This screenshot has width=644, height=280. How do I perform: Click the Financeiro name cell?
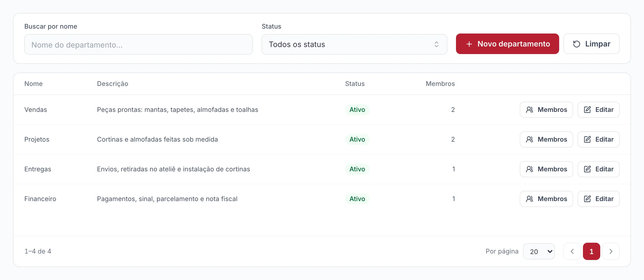tap(40, 199)
